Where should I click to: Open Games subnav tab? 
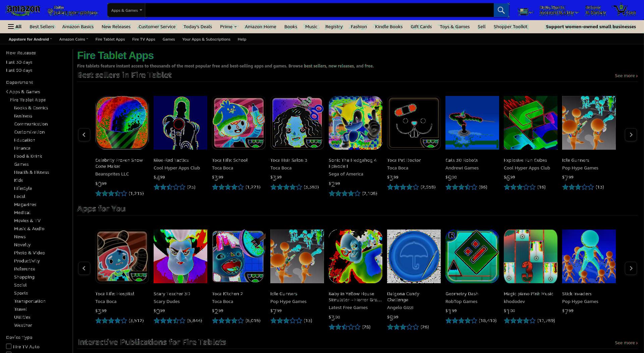click(x=169, y=39)
